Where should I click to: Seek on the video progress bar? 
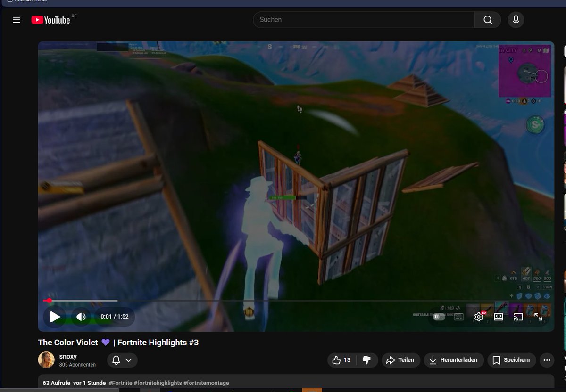tap(296, 301)
